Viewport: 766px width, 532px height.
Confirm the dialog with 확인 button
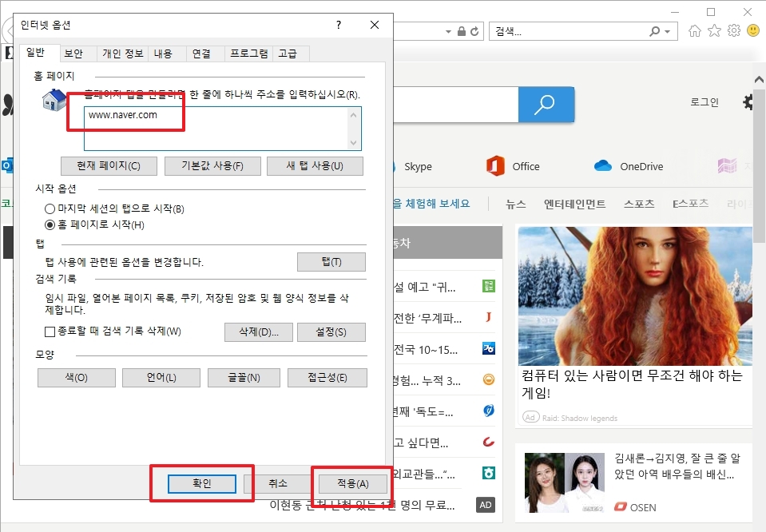click(202, 483)
